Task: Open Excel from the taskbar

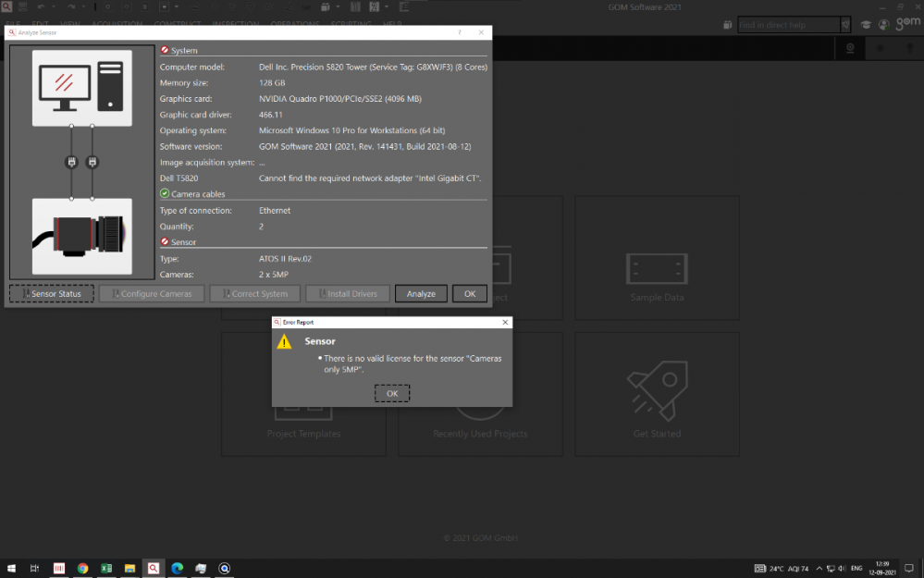Action: click(x=106, y=568)
